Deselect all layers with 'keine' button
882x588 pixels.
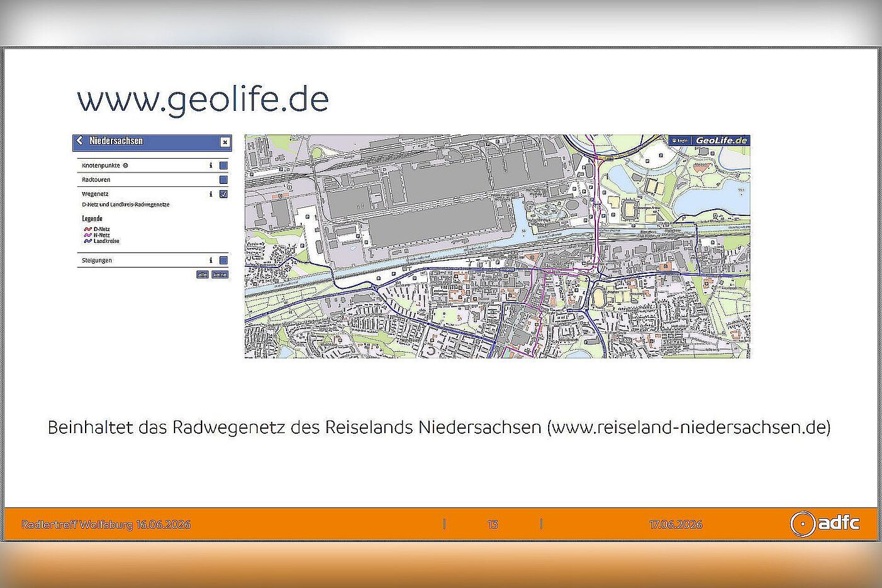click(x=220, y=274)
